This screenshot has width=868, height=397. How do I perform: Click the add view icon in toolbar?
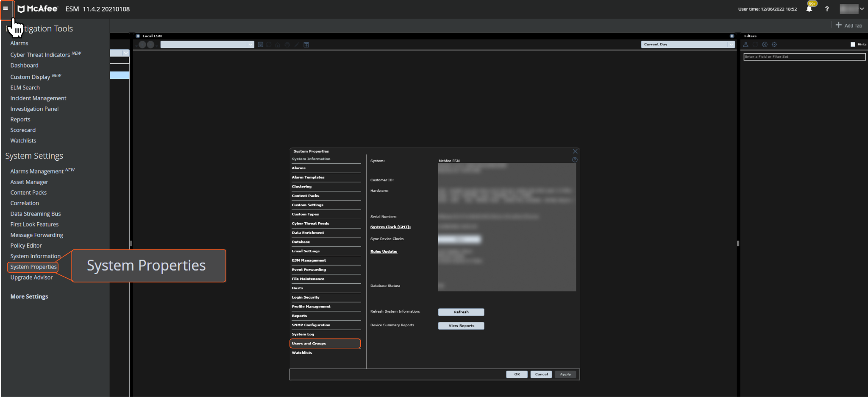(x=306, y=45)
